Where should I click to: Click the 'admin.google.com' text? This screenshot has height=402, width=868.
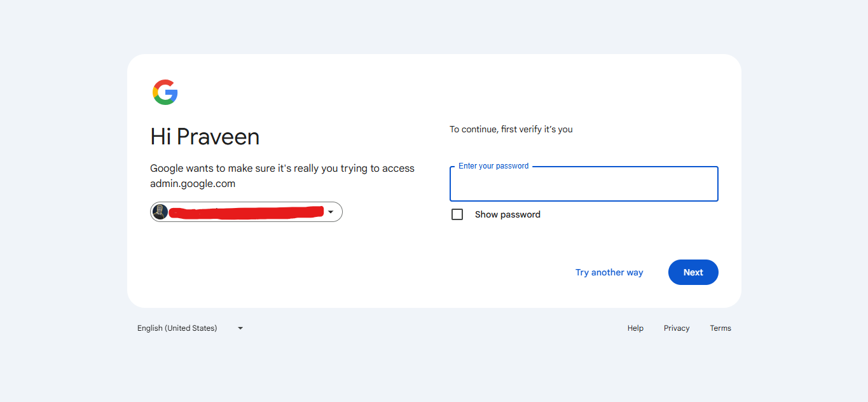[193, 184]
